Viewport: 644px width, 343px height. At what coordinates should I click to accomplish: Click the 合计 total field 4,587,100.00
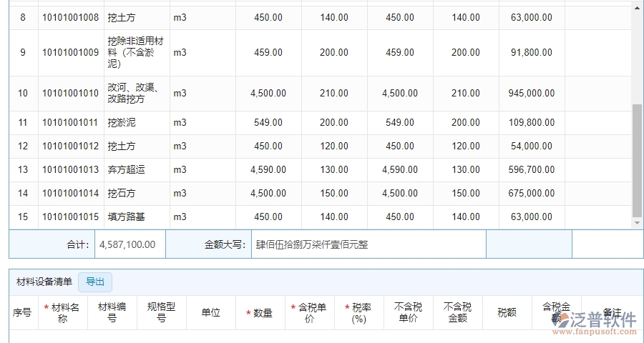pyautogui.click(x=130, y=244)
